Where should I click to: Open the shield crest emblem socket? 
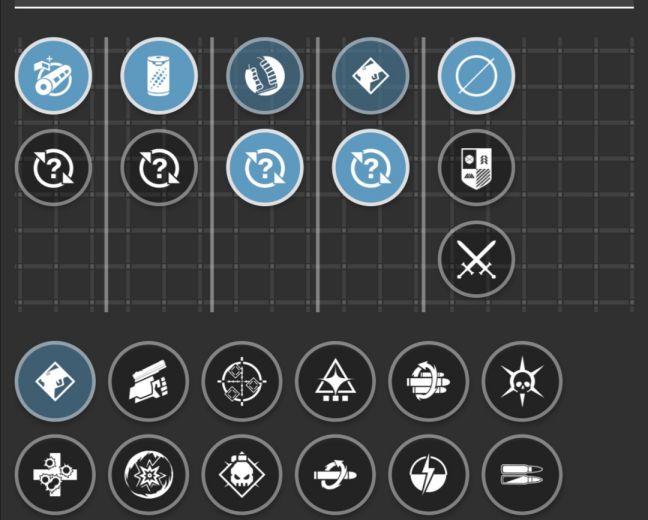(476, 167)
